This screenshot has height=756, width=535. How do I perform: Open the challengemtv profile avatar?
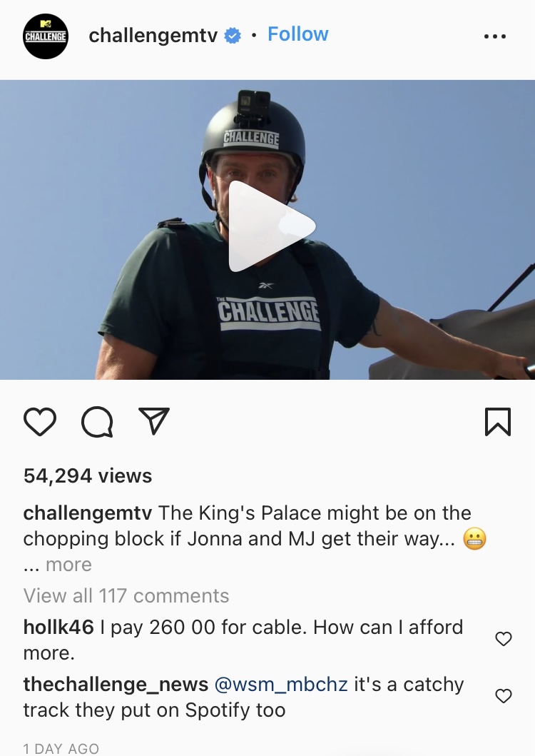coord(46,36)
